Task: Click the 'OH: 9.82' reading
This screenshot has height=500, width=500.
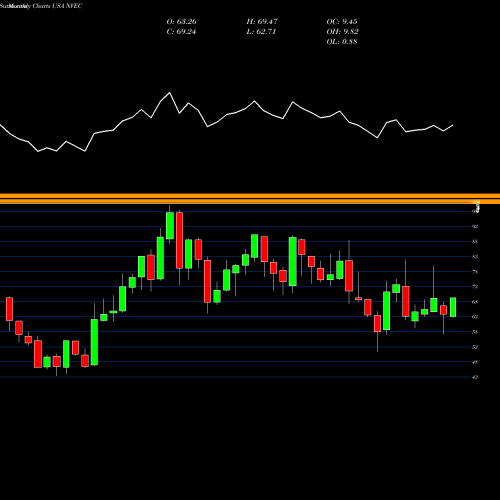Action: (342, 32)
